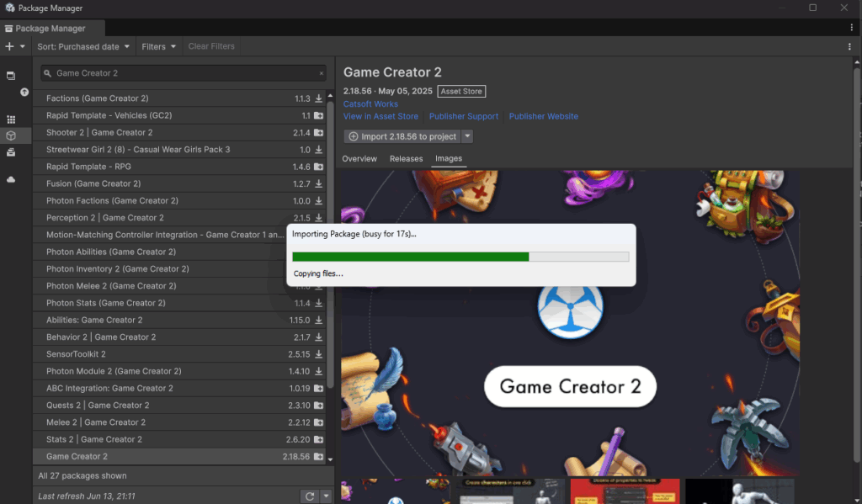Click import icon for ABC Integration: Game Creator 2
This screenshot has height=504, width=862.
click(x=318, y=388)
